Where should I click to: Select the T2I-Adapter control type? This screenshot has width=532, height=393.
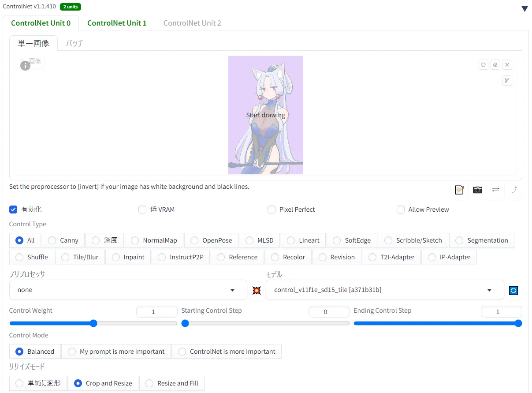click(391, 257)
